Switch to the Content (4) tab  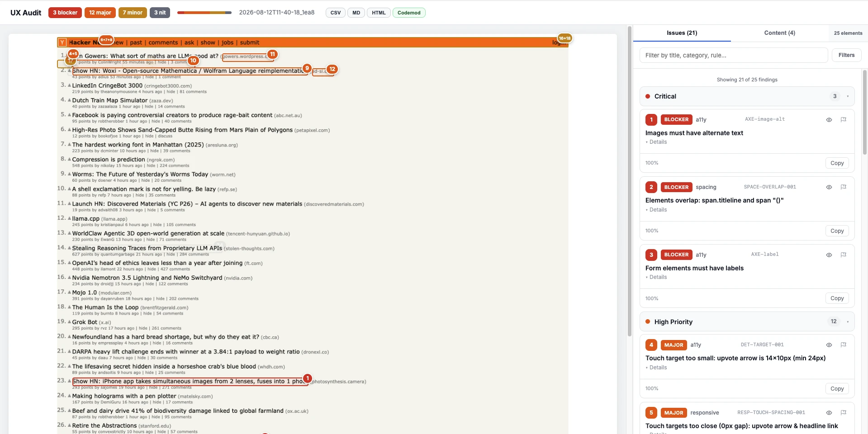point(779,33)
